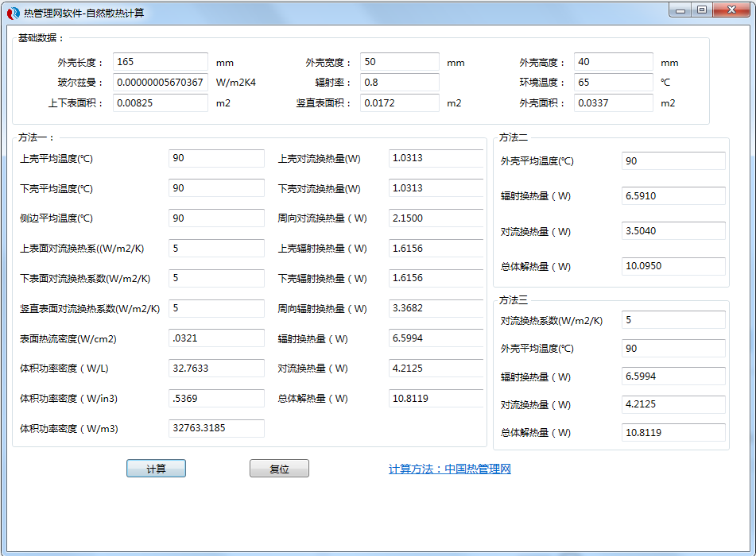756x556 pixels.
Task: Select the 辐射换热量 field showing 6.5910
Action: 673,195
